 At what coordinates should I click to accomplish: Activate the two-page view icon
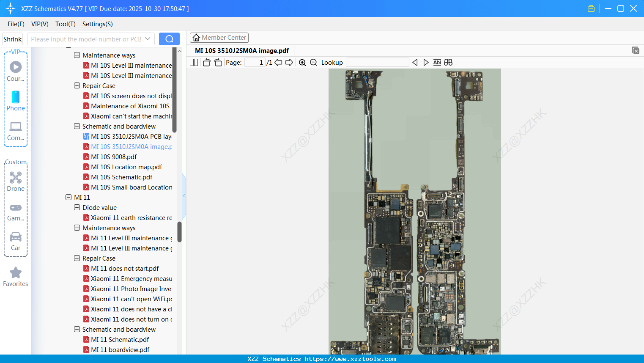[193, 62]
